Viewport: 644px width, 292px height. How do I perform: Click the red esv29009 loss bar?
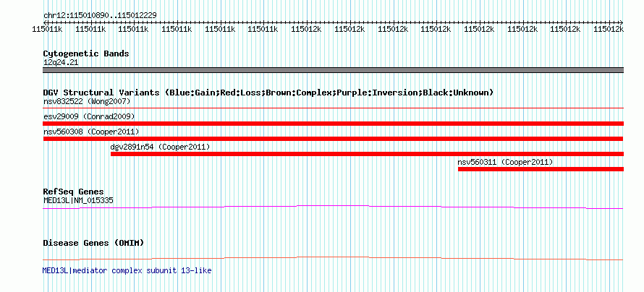[x=333, y=124]
